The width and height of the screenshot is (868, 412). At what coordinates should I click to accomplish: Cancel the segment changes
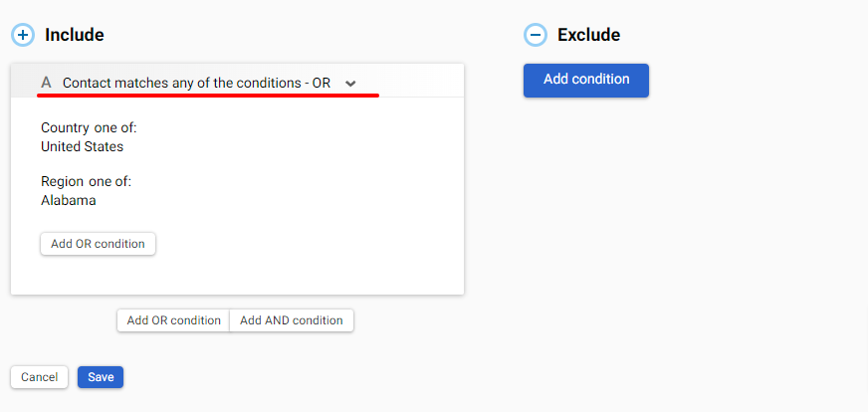pyautogui.click(x=39, y=377)
